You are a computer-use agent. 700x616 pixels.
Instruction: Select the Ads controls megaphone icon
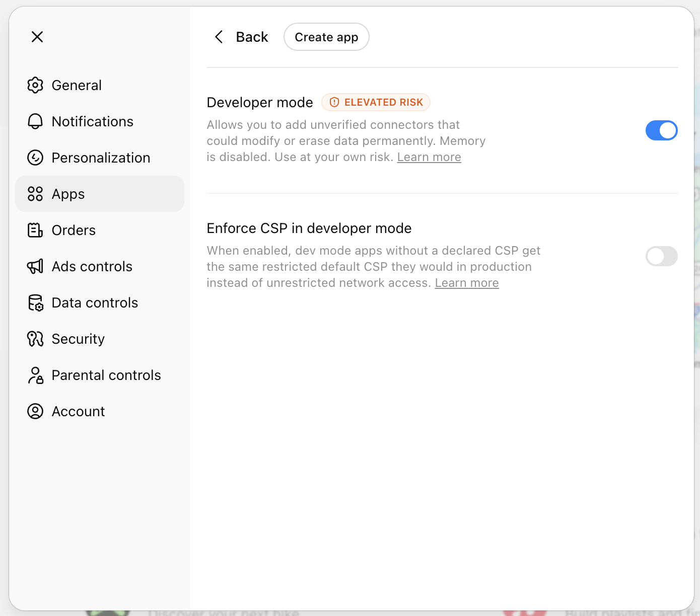35,266
